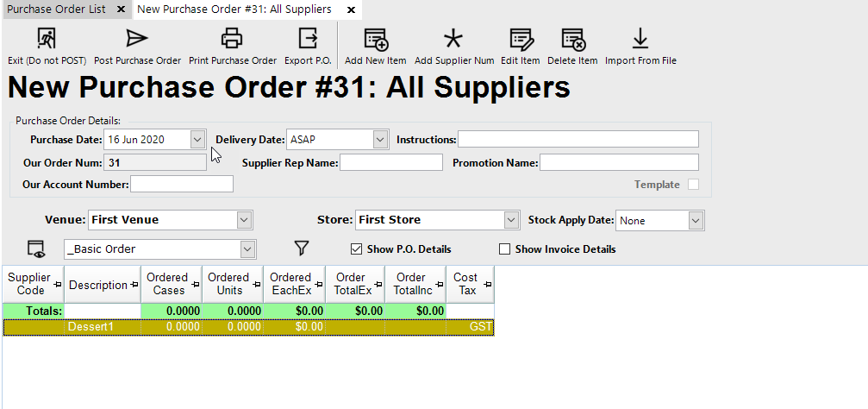The image size is (868, 409).
Task: Open the Venue dropdown list
Action: coord(244,220)
